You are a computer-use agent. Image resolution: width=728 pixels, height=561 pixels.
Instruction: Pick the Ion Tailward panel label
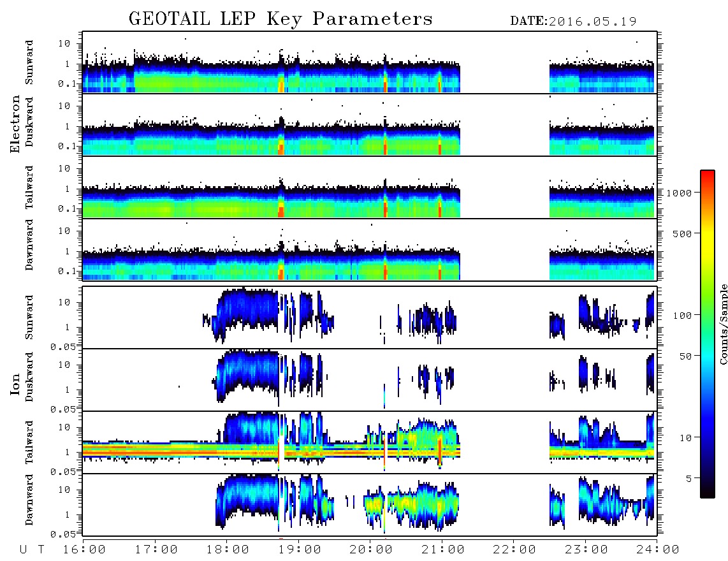point(29,442)
